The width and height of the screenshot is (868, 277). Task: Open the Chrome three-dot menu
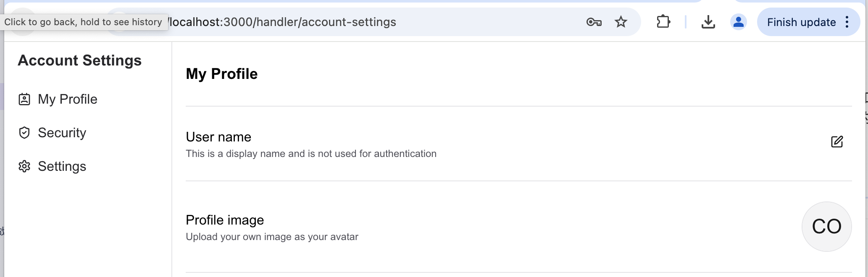point(847,22)
